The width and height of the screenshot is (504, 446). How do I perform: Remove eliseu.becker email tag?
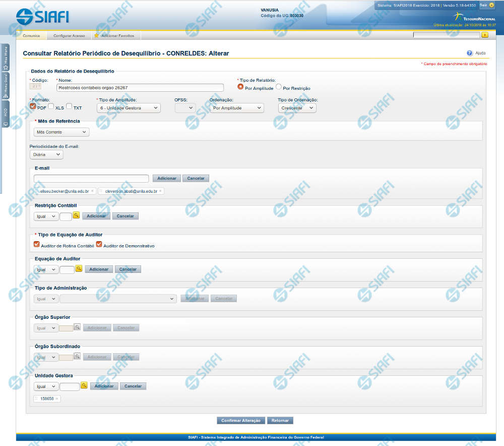point(92,191)
